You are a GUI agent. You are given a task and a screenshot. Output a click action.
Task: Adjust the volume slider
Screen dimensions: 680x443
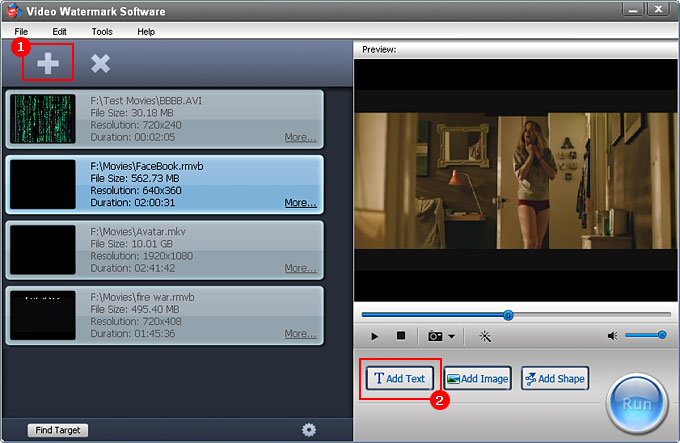[x=645, y=335]
